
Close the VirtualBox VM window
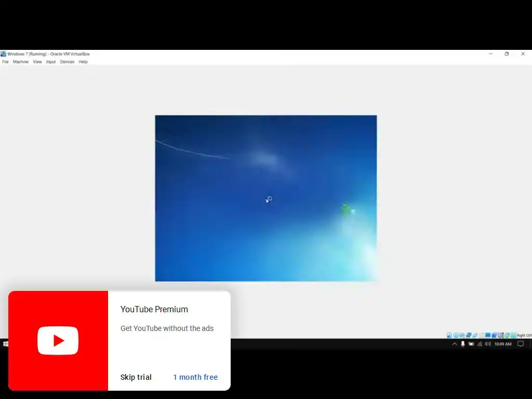coord(523,54)
